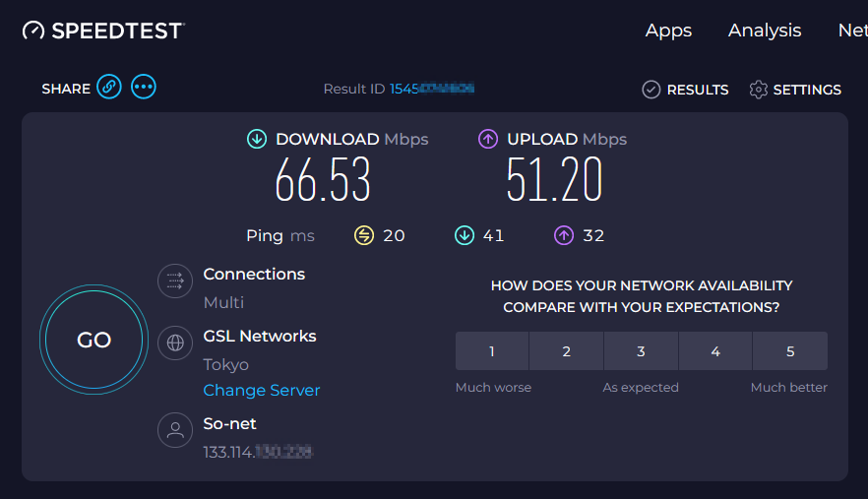Image resolution: width=868 pixels, height=499 pixels.
Task: Click the GSL Networks server name
Action: pos(260,337)
